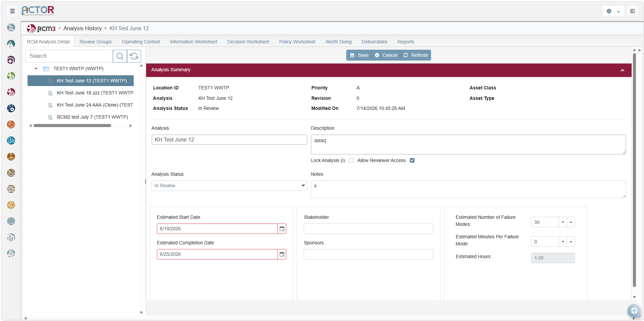Screen dimensions: 644x321
Task: Toggle the right side panel icon
Action: pos(633,11)
